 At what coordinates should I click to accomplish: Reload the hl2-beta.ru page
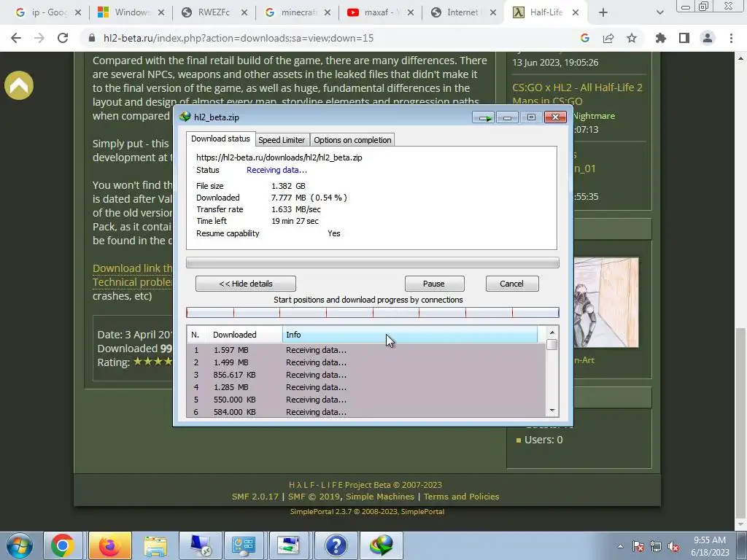(x=63, y=38)
